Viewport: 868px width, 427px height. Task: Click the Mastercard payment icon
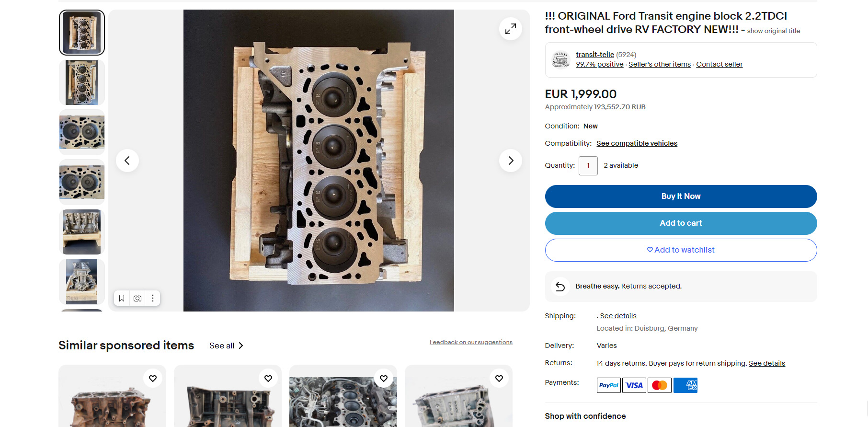[660, 385]
